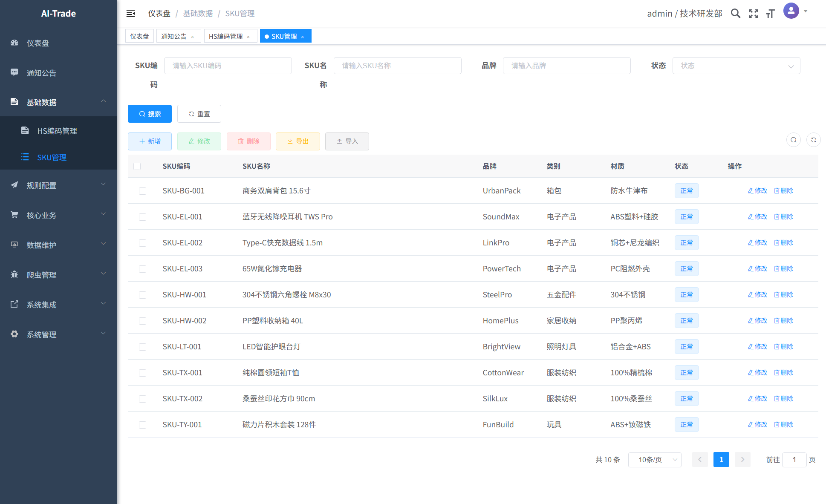Click the 导入 button
The height and width of the screenshot is (504, 826).
[347, 141]
